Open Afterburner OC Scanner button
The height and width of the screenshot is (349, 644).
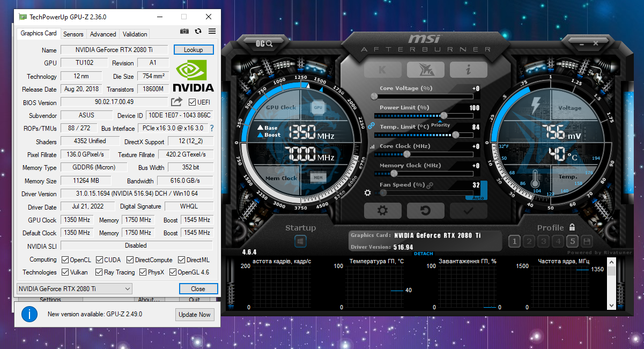[264, 43]
